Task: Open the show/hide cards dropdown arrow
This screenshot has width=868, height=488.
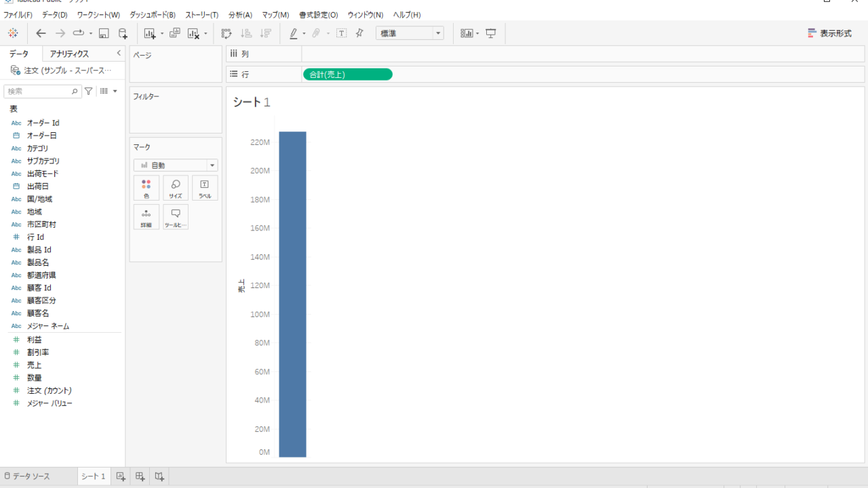Action: 477,33
